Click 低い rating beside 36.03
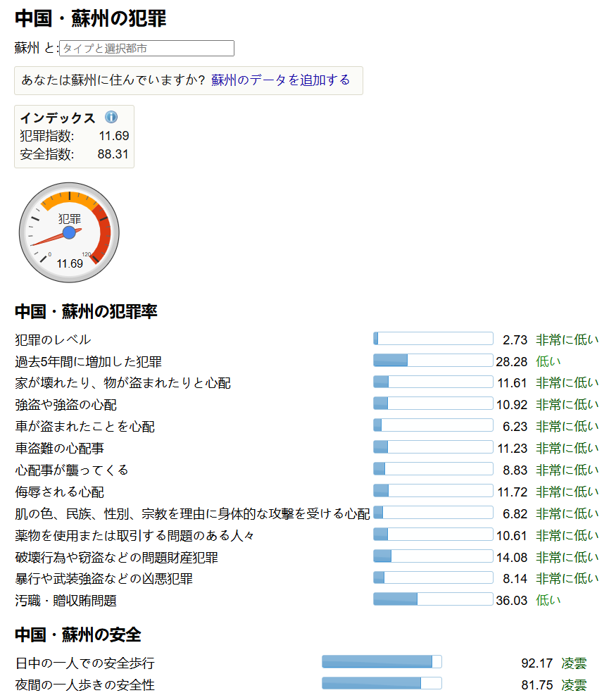This screenshot has height=700, width=609. pos(548,601)
